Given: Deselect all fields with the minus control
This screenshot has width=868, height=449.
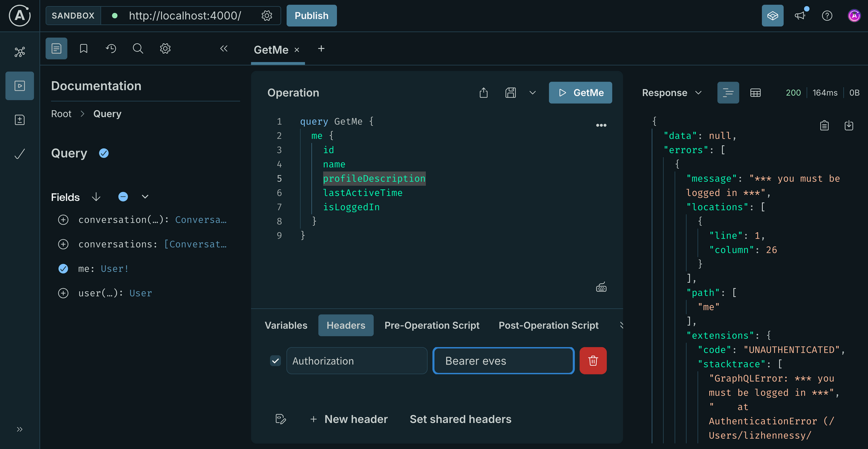Looking at the screenshot, I should 123,196.
